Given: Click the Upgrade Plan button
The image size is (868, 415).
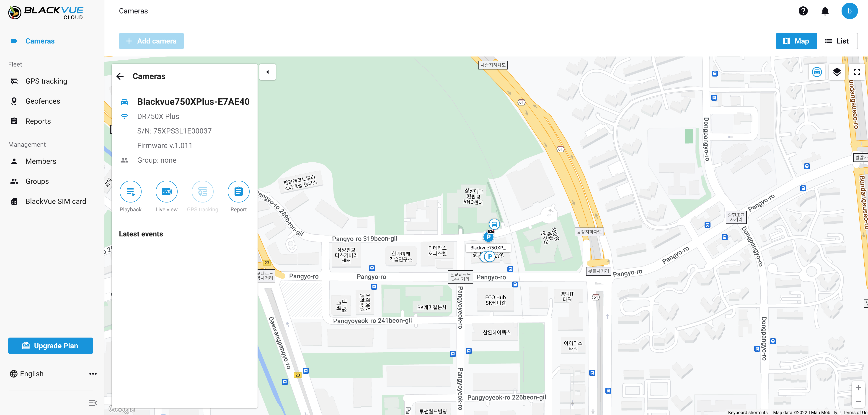Looking at the screenshot, I should [51, 346].
